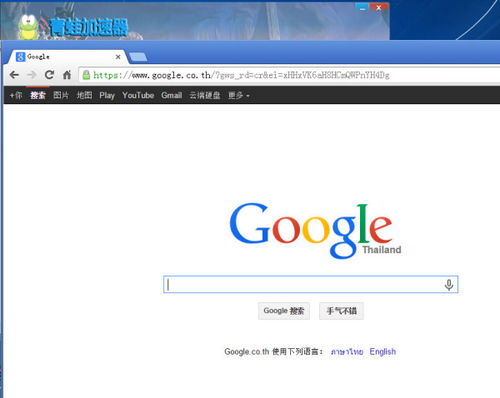Viewport: 500px width, 398px height.
Task: Switch language to English
Action: point(383,352)
